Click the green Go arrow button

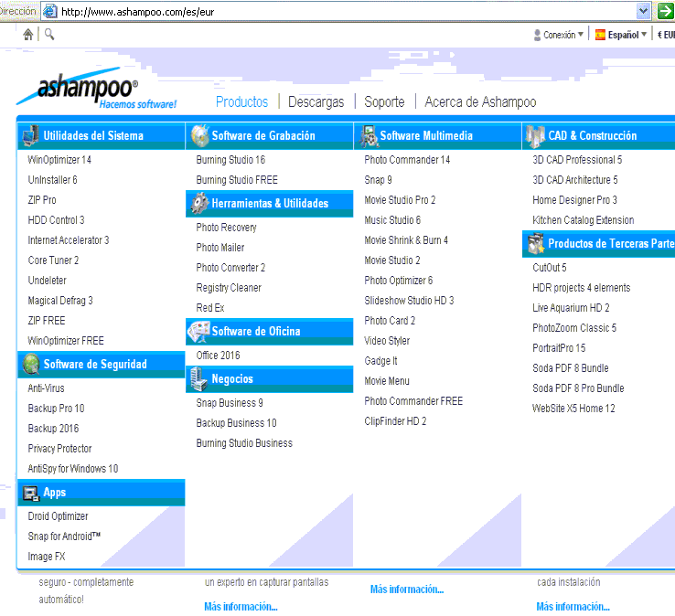tap(665, 11)
